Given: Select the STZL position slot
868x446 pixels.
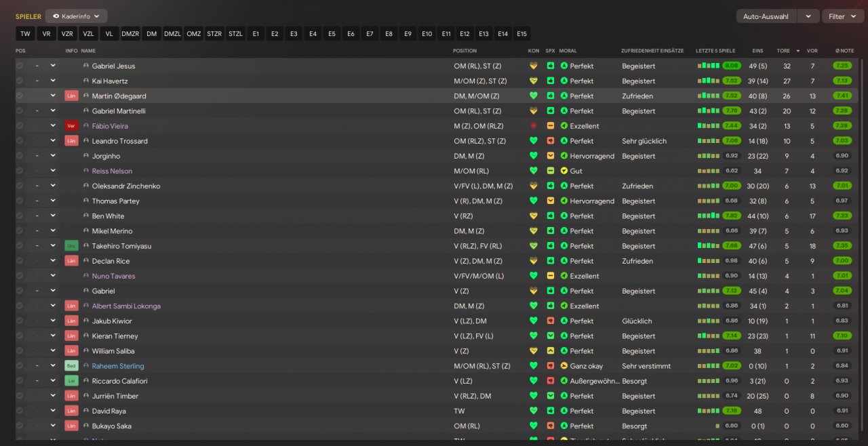Looking at the screenshot, I should click(x=235, y=33).
